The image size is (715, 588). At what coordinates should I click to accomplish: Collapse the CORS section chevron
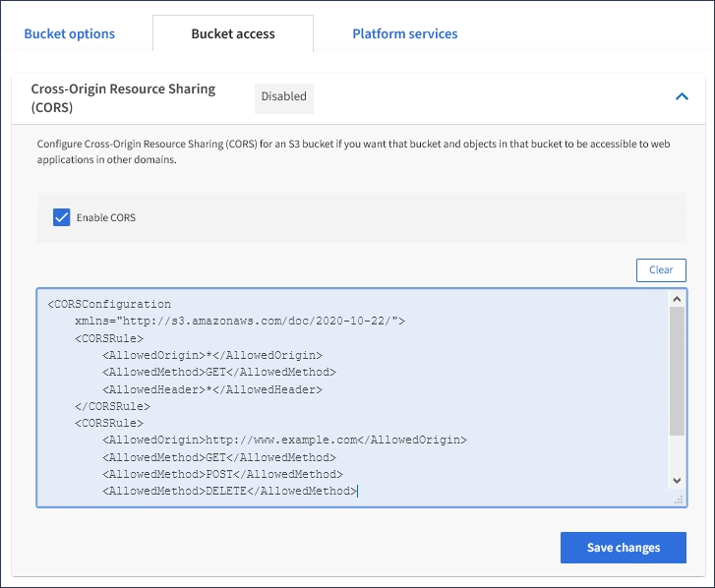681,96
